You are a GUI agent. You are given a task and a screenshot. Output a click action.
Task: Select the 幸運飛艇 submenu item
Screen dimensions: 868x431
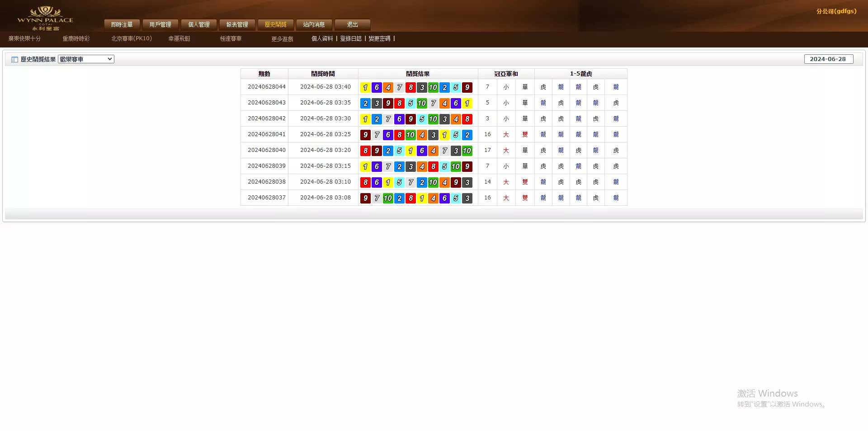179,38
